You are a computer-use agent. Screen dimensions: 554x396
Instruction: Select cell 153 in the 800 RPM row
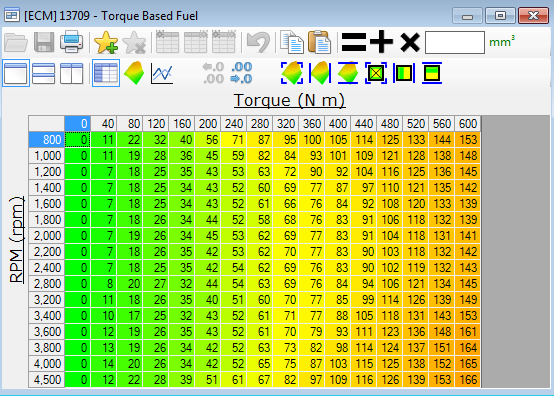point(468,140)
